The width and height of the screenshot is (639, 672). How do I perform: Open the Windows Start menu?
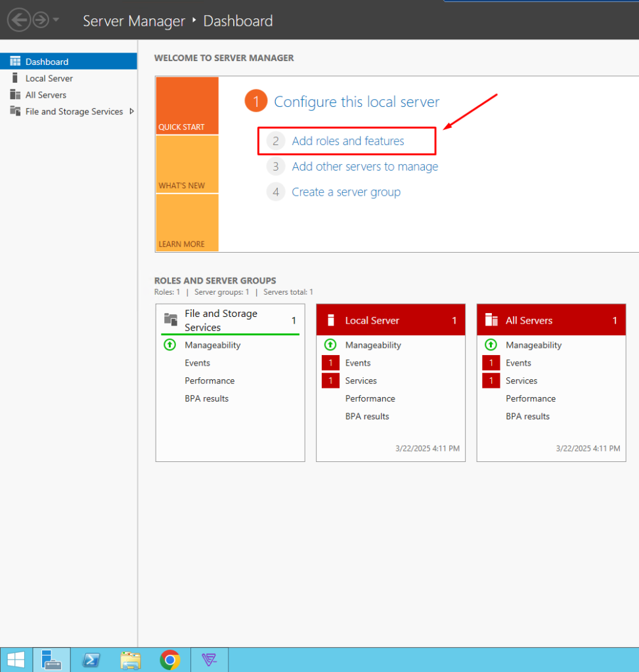click(x=16, y=660)
